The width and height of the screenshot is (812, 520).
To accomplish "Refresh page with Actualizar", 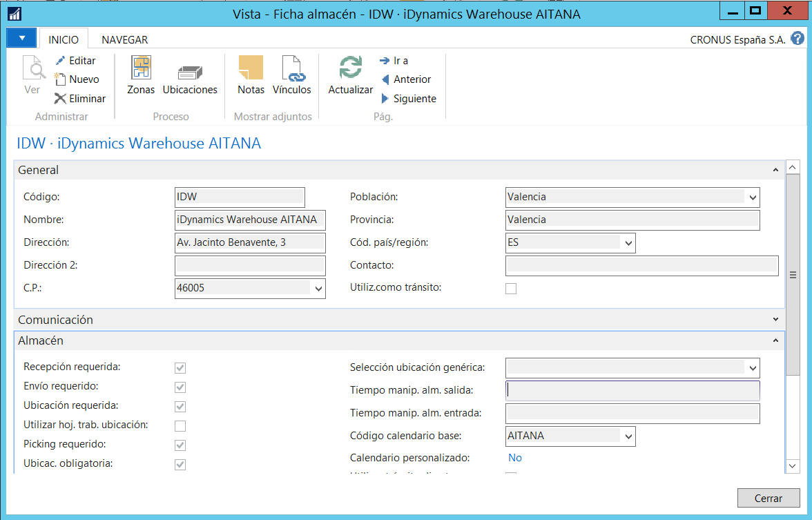I will pyautogui.click(x=351, y=75).
